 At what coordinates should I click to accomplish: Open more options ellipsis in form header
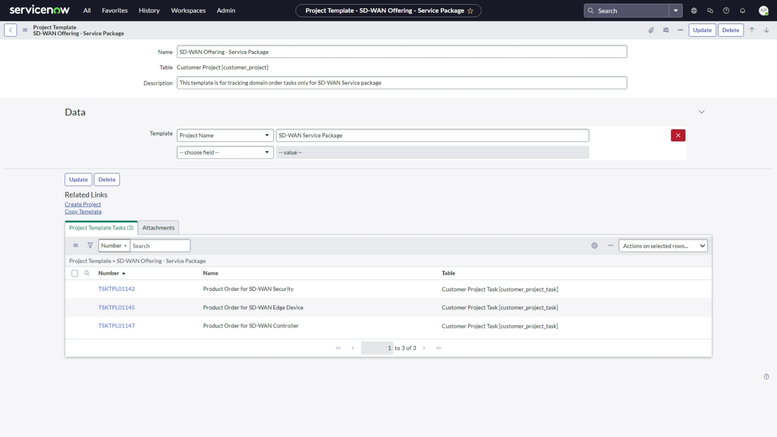coord(680,30)
